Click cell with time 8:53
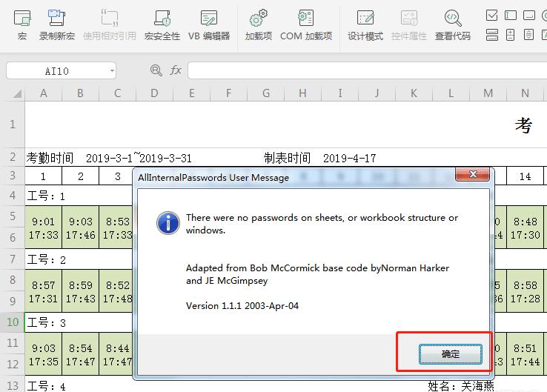 [x=117, y=222]
